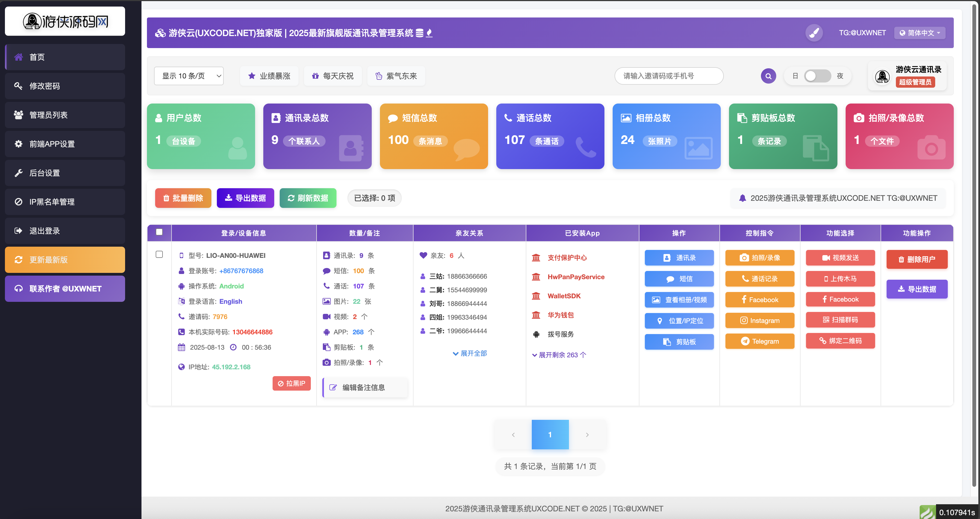Click the orange 拍照/录像 command button
The width and height of the screenshot is (980, 519).
click(x=760, y=258)
